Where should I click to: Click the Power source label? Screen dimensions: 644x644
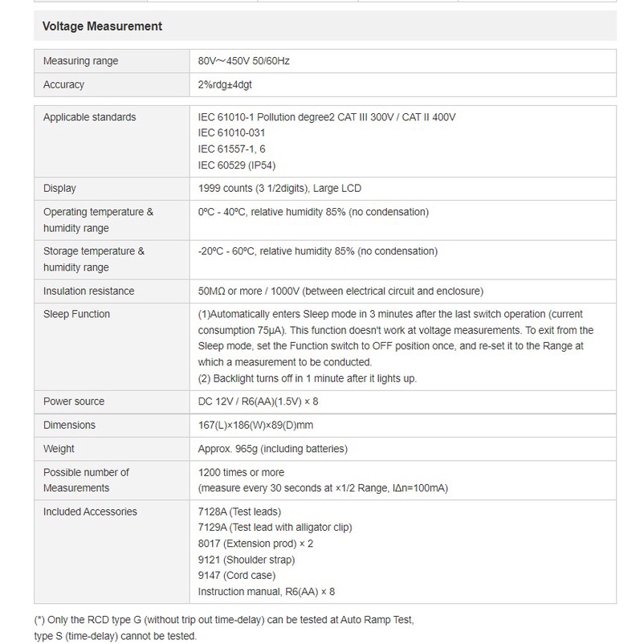[x=74, y=401]
